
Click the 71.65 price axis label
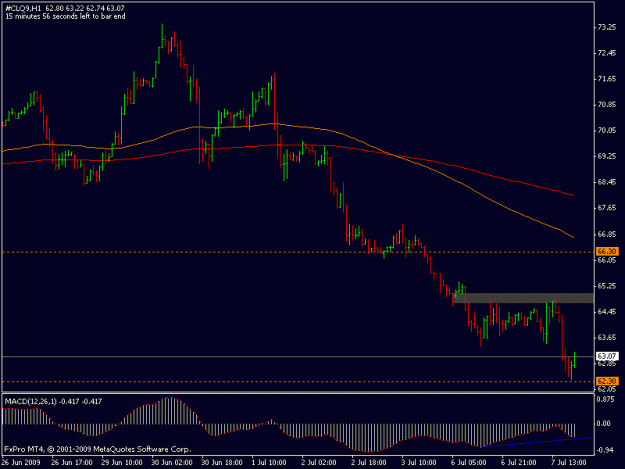[607, 79]
